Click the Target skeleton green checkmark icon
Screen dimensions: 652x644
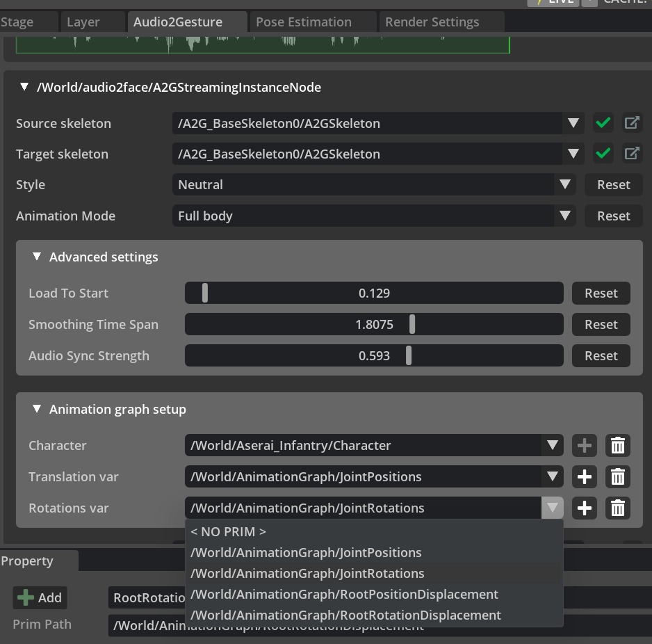603,154
